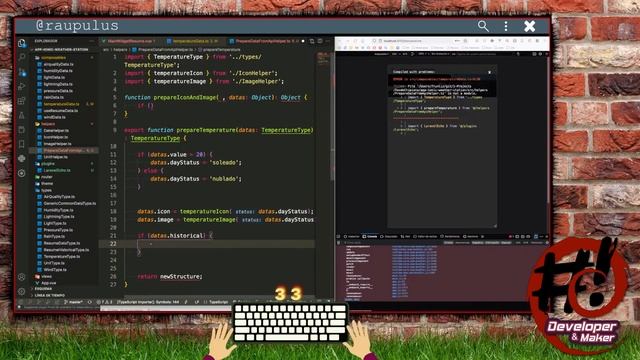This screenshot has width=640, height=360.
Task: Open the Search view in activity bar
Action: [22, 57]
